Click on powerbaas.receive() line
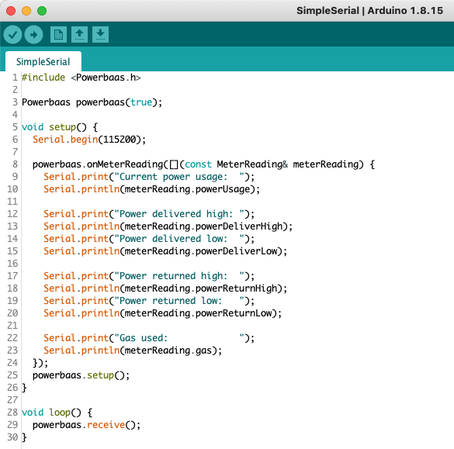Image resolution: width=454 pixels, height=449 pixels. click(87, 425)
